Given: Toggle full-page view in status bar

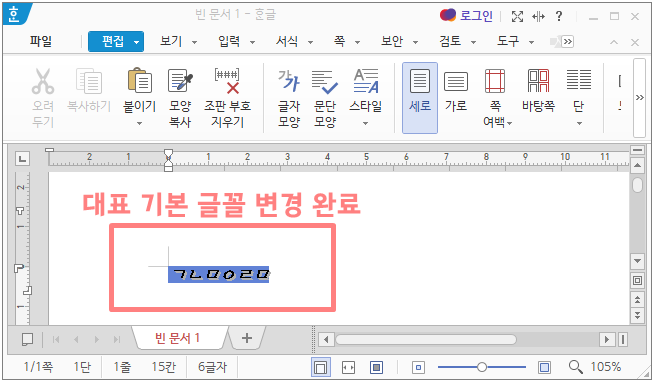Looking at the screenshot, I should coord(376,367).
